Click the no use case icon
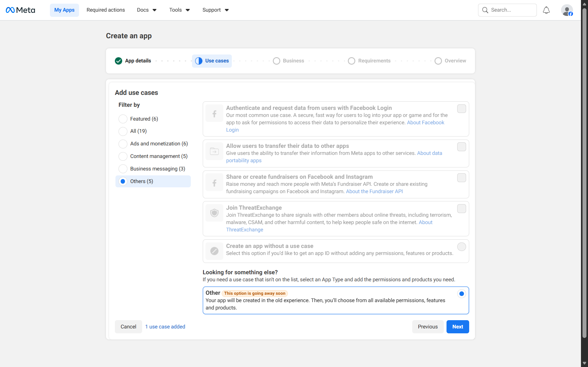The width and height of the screenshot is (588, 367). click(214, 251)
